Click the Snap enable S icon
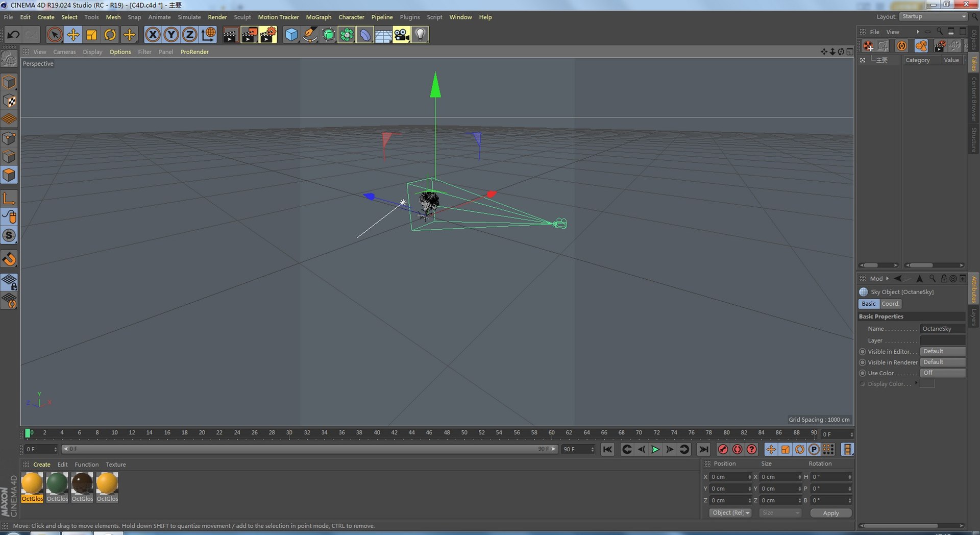Viewport: 980px width, 535px height. [x=9, y=235]
